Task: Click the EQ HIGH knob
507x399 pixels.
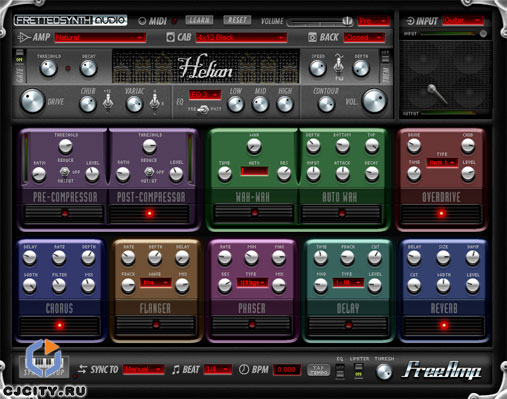Action: [x=285, y=104]
